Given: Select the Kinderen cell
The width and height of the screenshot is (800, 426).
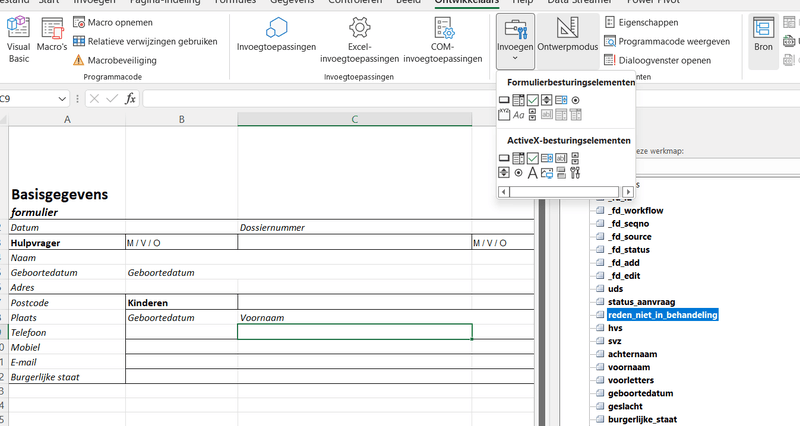Looking at the screenshot, I should pos(182,303).
